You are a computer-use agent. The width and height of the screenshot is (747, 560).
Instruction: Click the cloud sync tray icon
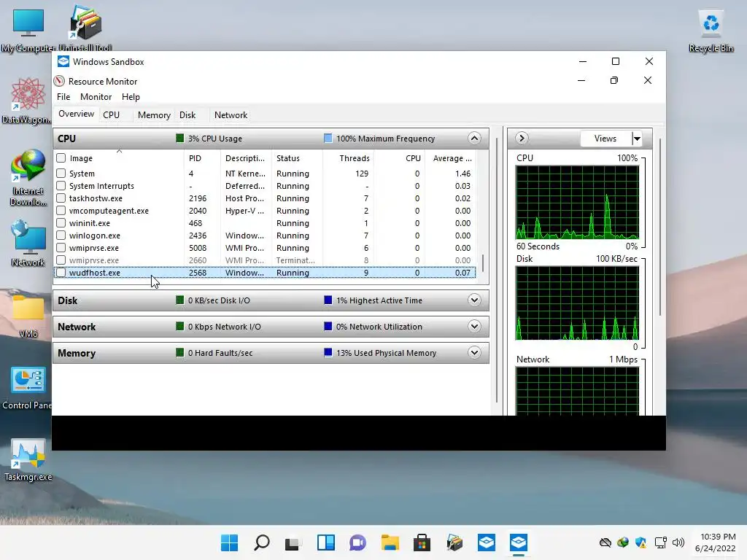(605, 542)
